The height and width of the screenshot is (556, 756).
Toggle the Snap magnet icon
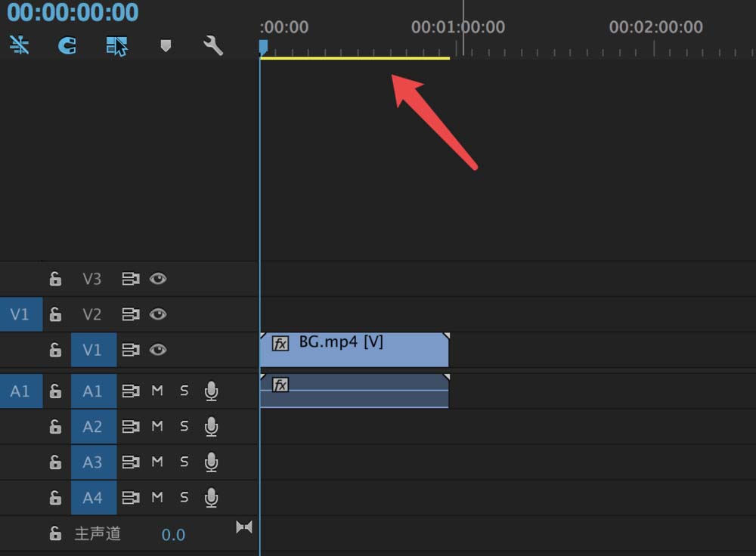(x=67, y=45)
